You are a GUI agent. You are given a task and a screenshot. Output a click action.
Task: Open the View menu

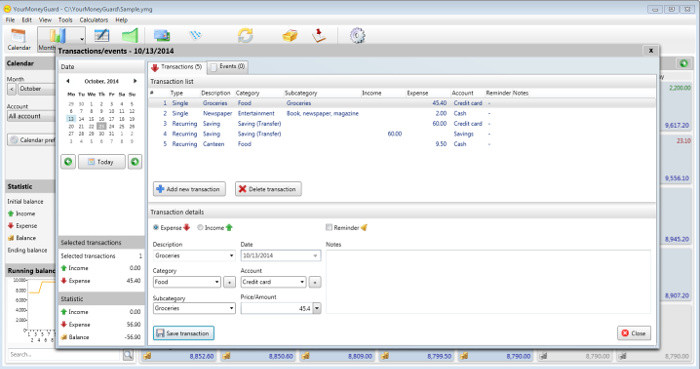pos(45,20)
